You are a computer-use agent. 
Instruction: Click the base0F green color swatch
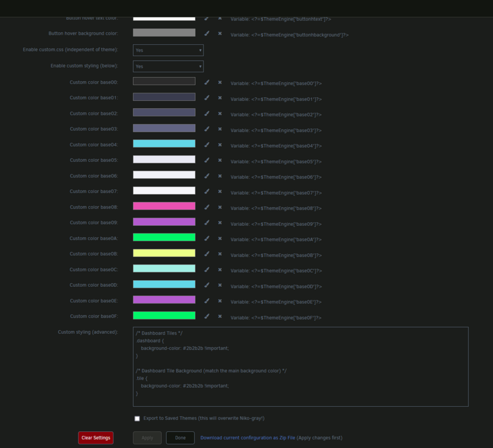(x=164, y=315)
